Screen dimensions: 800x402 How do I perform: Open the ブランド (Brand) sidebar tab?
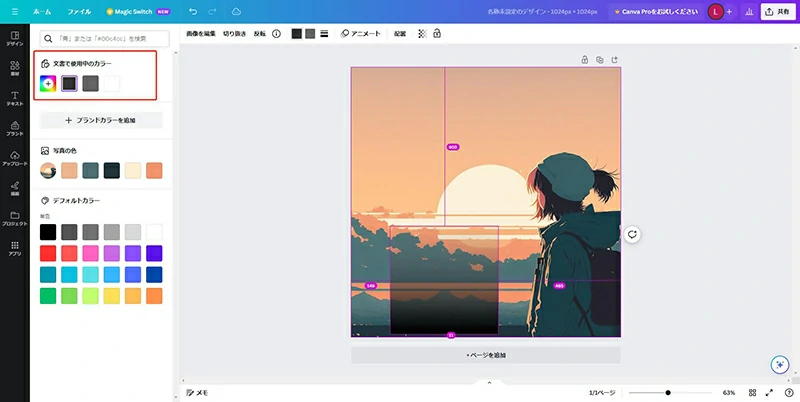coord(15,129)
